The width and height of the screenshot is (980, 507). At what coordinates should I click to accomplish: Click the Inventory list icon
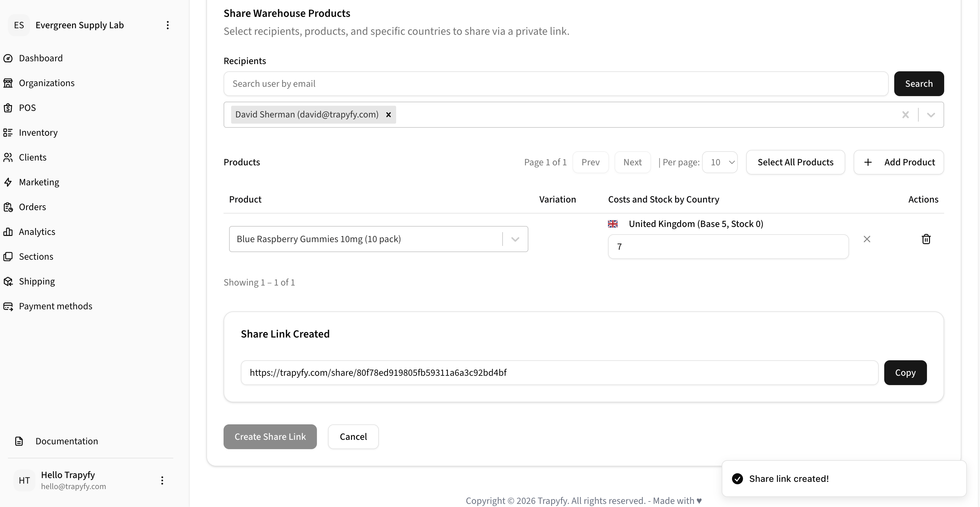(8, 133)
